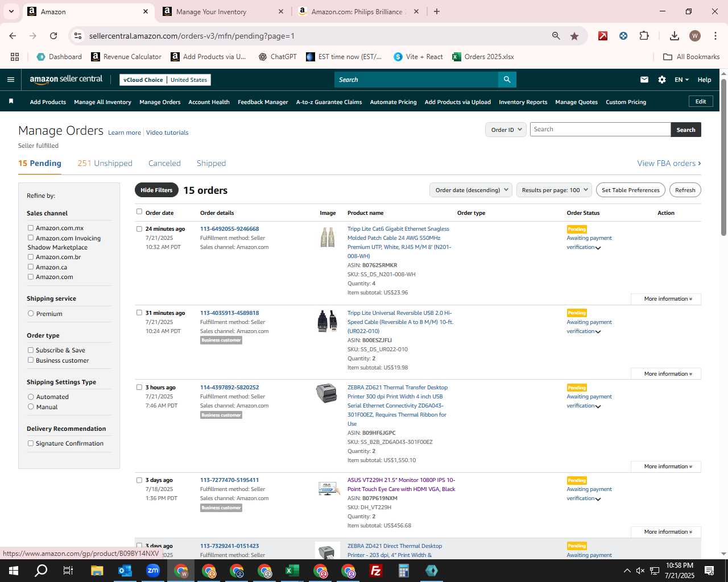
Task: Open the Chrome profile avatar W
Action: [x=694, y=36]
